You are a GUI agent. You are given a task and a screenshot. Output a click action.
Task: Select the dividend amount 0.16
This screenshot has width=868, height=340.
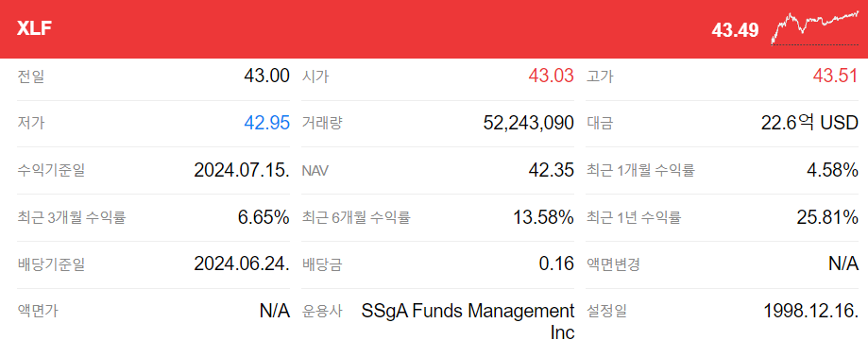[x=556, y=264]
